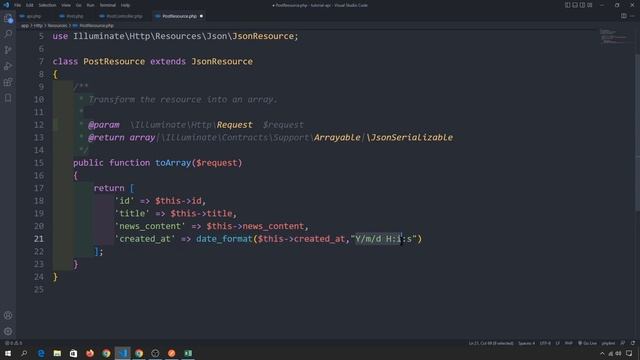Switch to the Post.php tab

click(75, 16)
